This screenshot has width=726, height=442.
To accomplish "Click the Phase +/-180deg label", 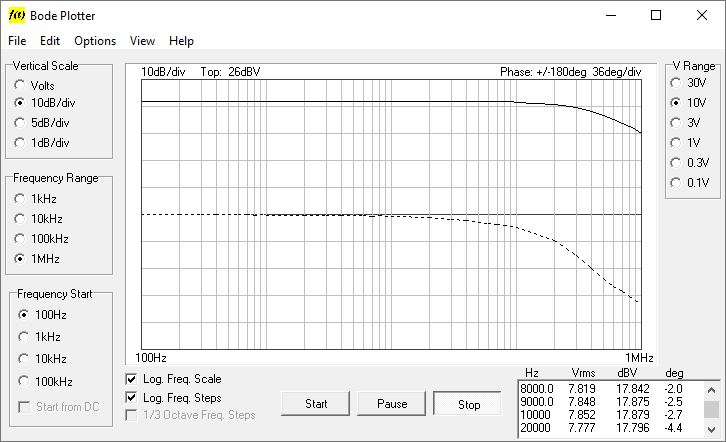I will (543, 72).
